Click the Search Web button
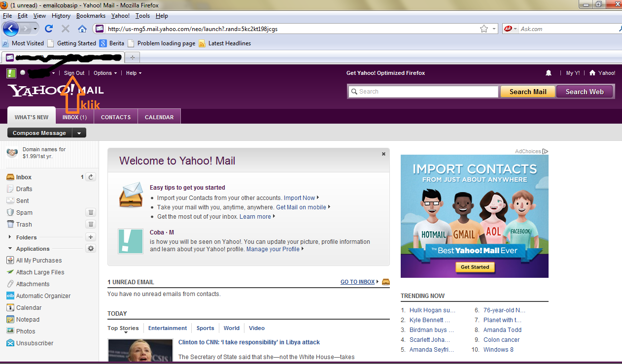 (585, 92)
